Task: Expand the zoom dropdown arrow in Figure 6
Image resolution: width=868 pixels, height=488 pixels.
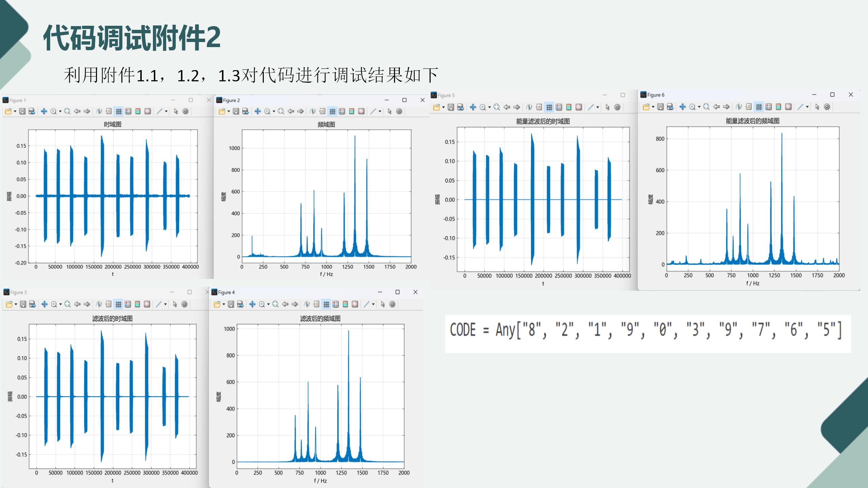Action: pyautogui.click(x=699, y=107)
